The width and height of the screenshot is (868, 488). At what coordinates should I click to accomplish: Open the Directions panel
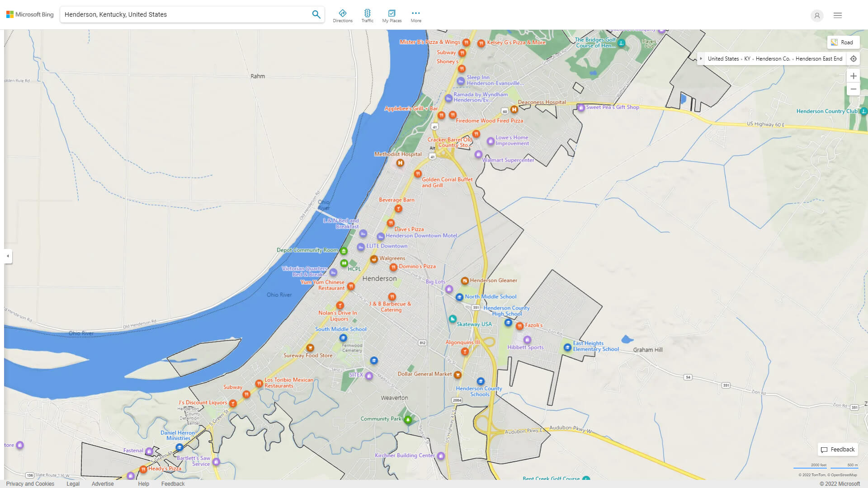pos(343,14)
